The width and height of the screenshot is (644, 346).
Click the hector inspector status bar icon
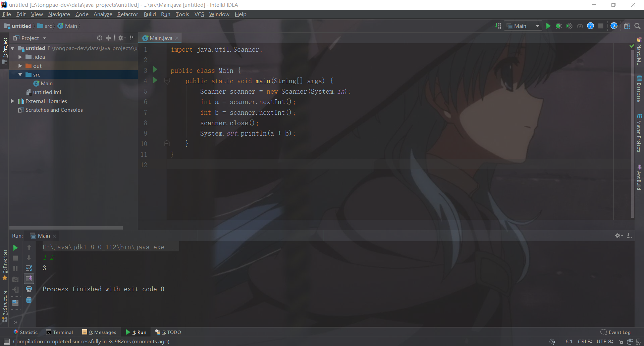click(638, 342)
